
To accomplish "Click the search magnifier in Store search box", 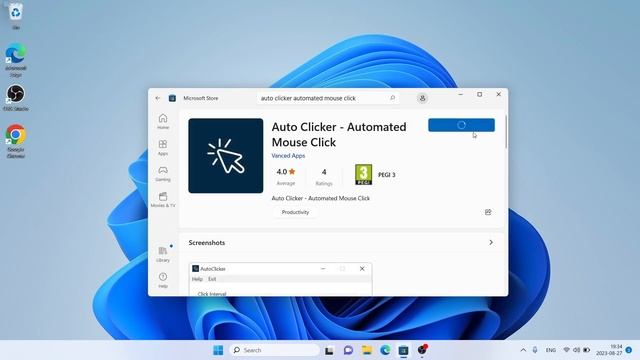I will [392, 98].
